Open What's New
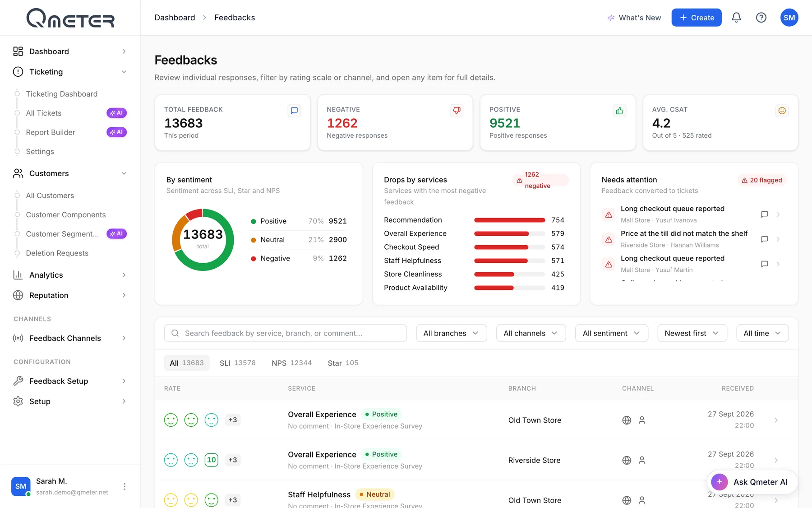This screenshot has width=812, height=508. [x=634, y=18]
